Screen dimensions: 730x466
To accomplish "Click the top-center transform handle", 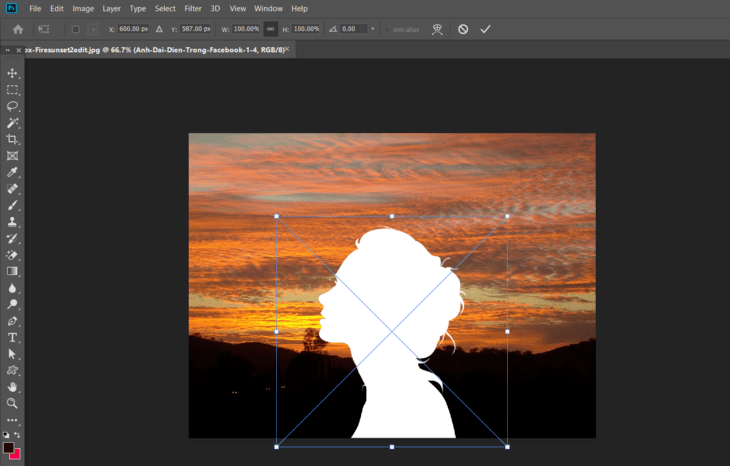I will point(392,216).
